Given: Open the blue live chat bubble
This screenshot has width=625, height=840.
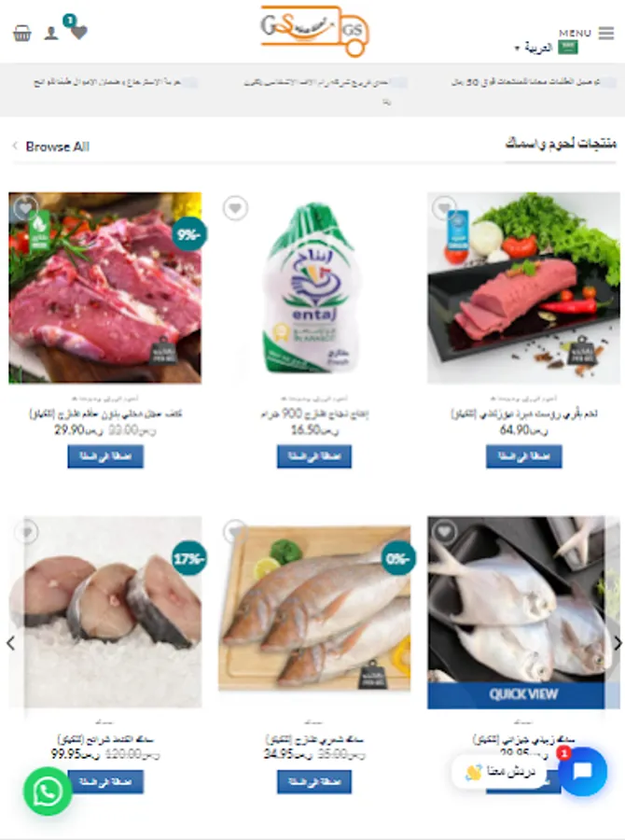Looking at the screenshot, I should (582, 772).
